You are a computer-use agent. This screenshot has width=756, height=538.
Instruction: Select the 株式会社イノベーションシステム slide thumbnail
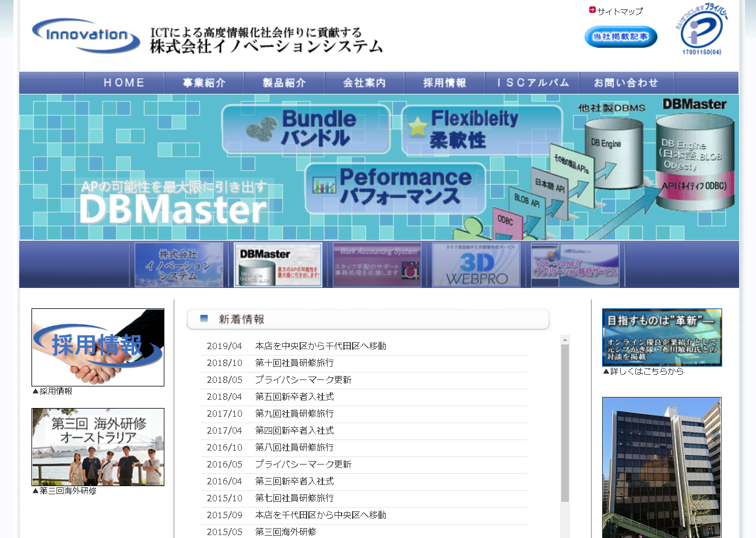(x=179, y=265)
